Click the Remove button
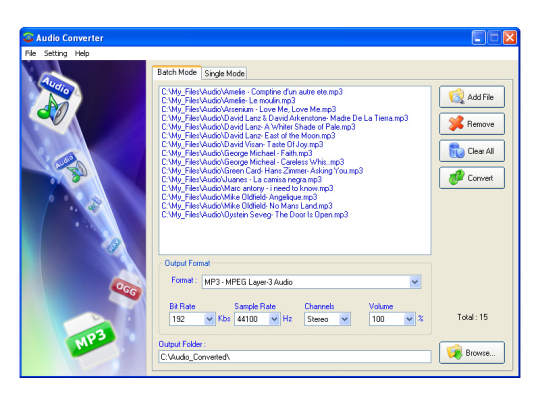540x405 pixels. tap(471, 124)
